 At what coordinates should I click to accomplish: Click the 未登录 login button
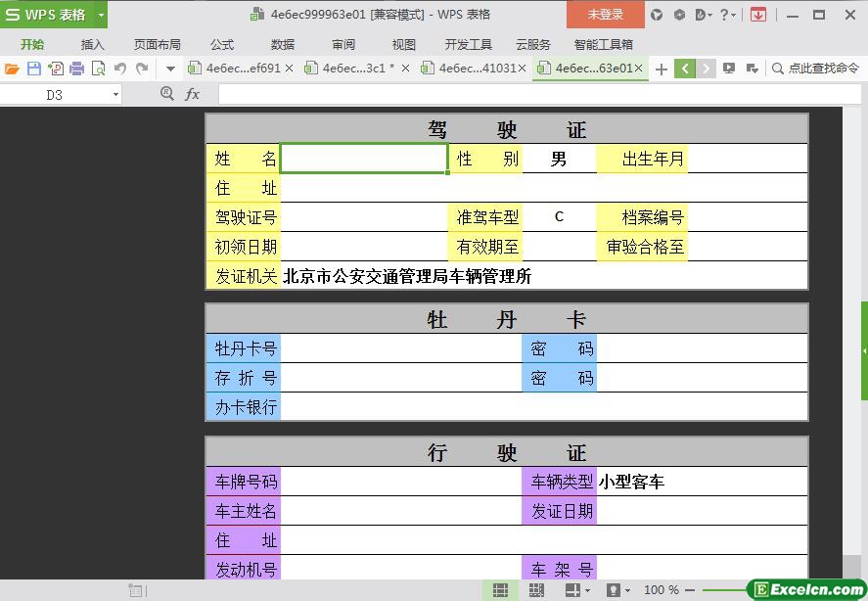point(605,15)
